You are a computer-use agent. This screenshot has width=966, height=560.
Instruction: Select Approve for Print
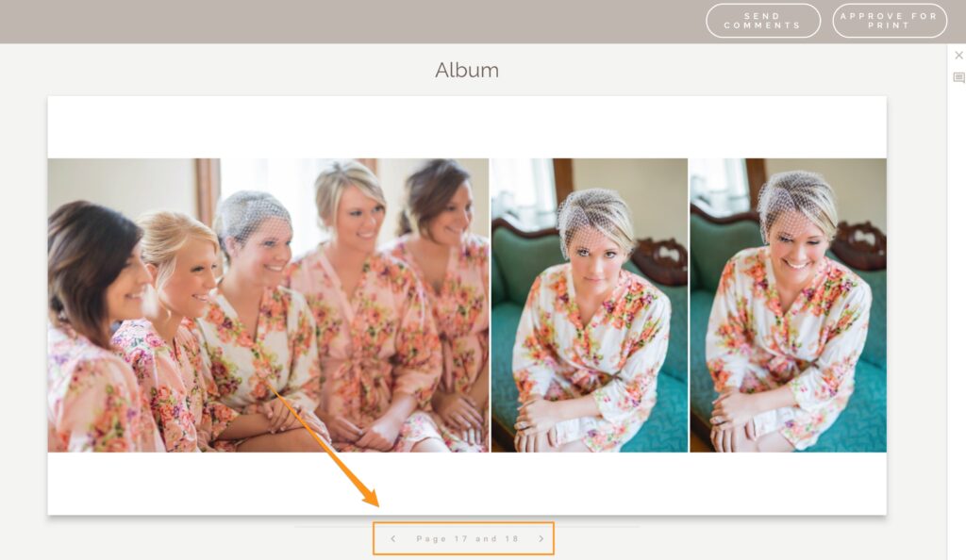pos(890,21)
